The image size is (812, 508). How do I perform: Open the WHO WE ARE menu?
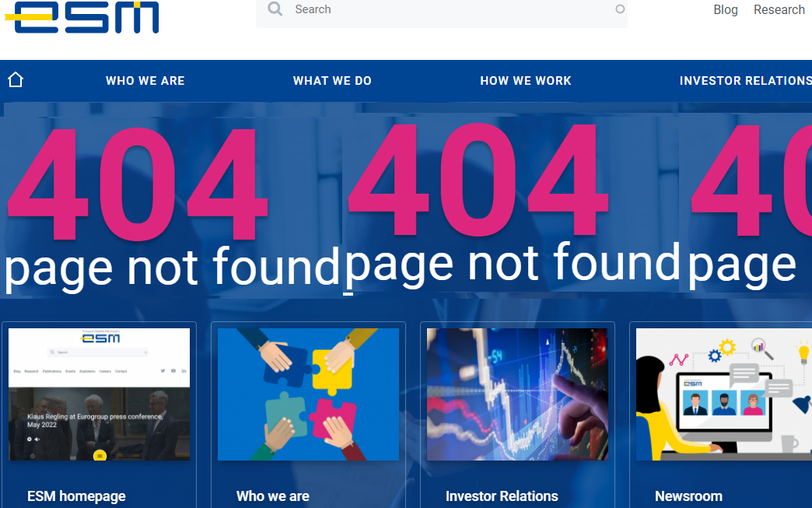coord(145,81)
